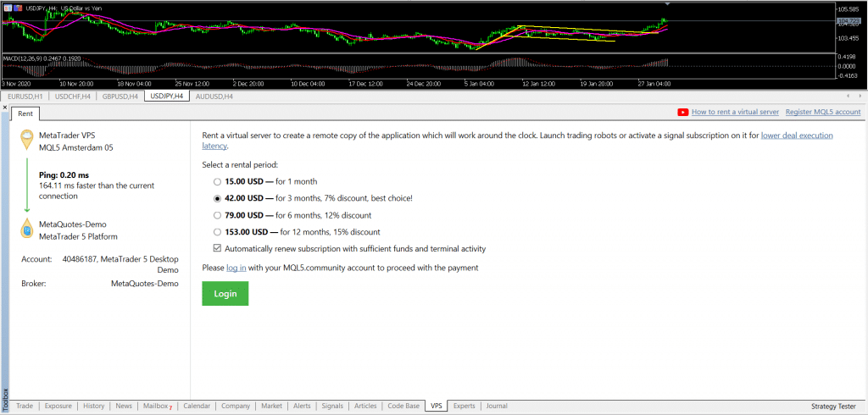Viewport: 868px width, 415px height.
Task: Select the 42.00 USD three-month rental option
Action: click(x=217, y=198)
